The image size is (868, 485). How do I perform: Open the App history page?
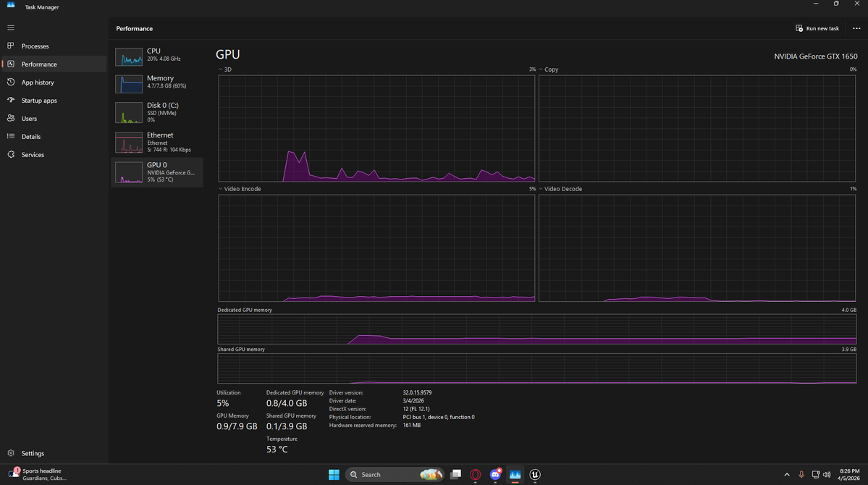[54, 82]
